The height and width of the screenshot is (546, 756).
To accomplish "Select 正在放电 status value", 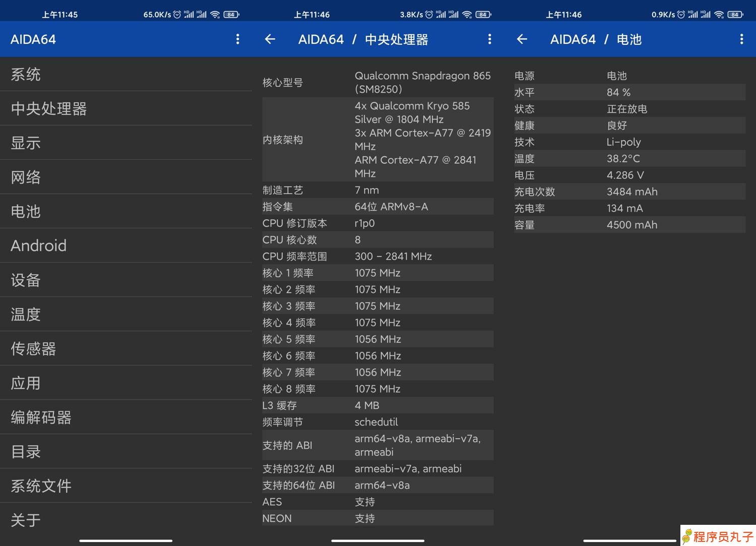I will tap(627, 109).
